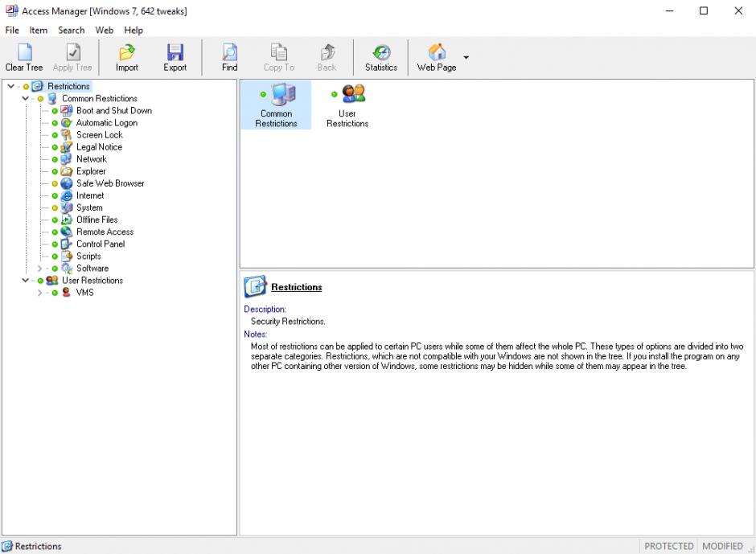Click the large Restrictions icon in description pane

point(255,286)
